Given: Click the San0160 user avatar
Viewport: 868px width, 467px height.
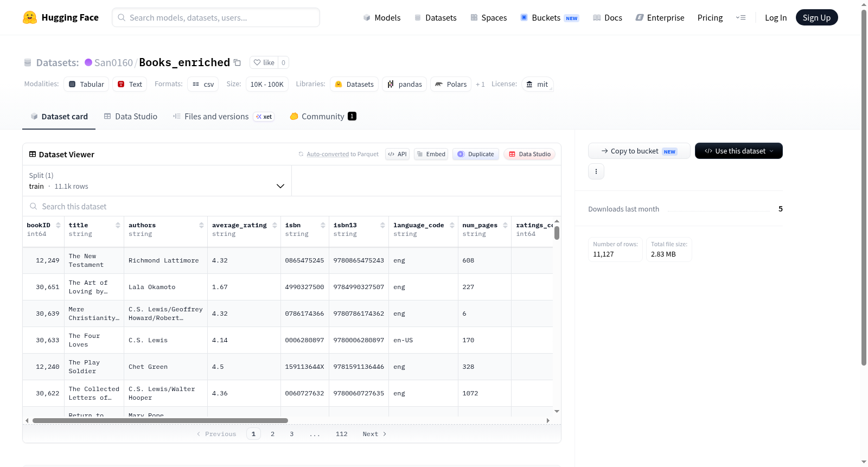Looking at the screenshot, I should tap(88, 62).
